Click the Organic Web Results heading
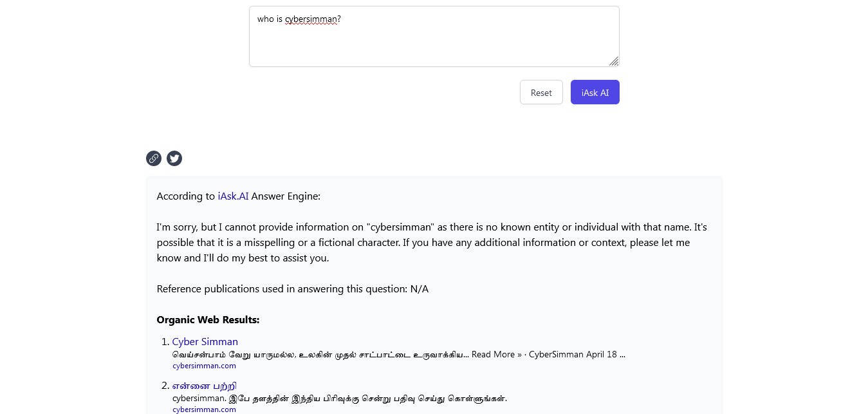 (208, 320)
